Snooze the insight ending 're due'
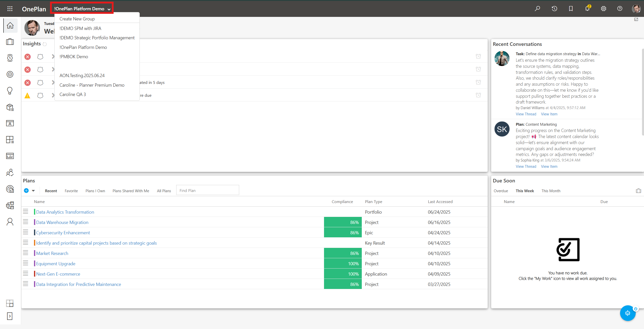The height and width of the screenshot is (329, 644). coord(478,95)
